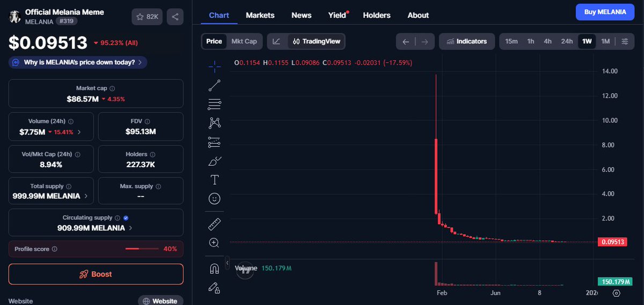Select the crosshair cursor tool
The image size is (644, 305).
[x=214, y=66]
